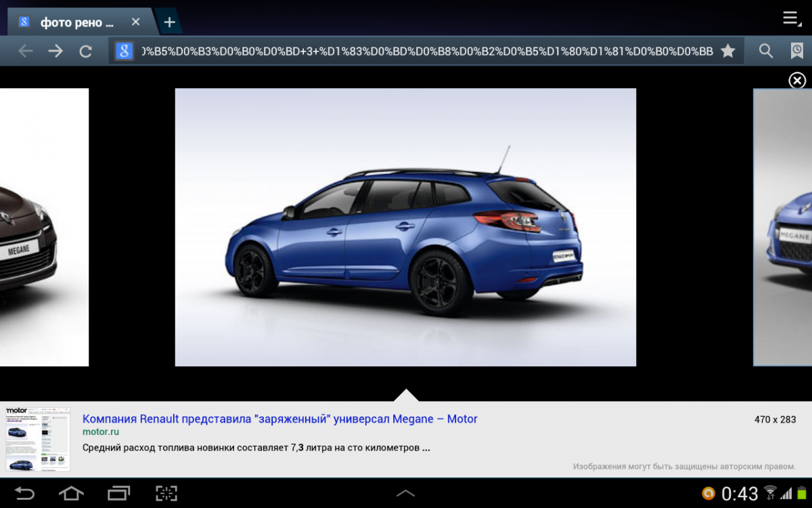This screenshot has width=812, height=508.
Task: Close the "фото рено" browser tab
Action: click(x=135, y=22)
